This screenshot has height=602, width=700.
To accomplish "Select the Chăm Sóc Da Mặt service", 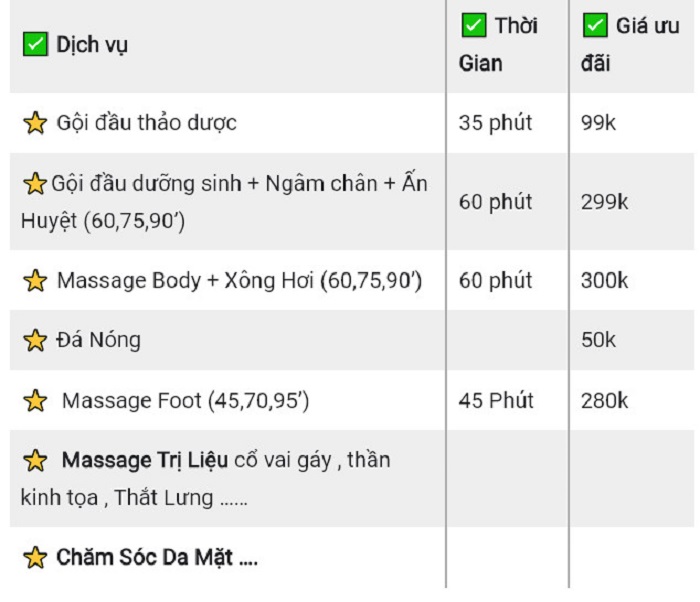I will click(x=157, y=557).
